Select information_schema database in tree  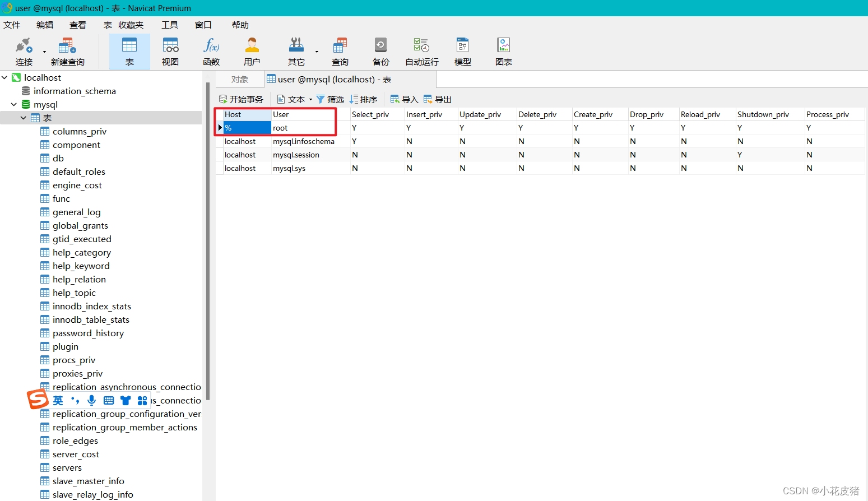75,91
